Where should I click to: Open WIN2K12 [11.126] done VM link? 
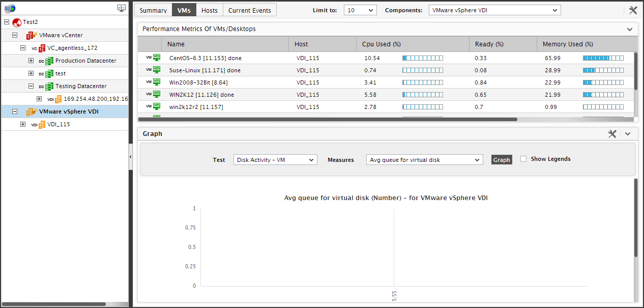pyautogui.click(x=201, y=95)
